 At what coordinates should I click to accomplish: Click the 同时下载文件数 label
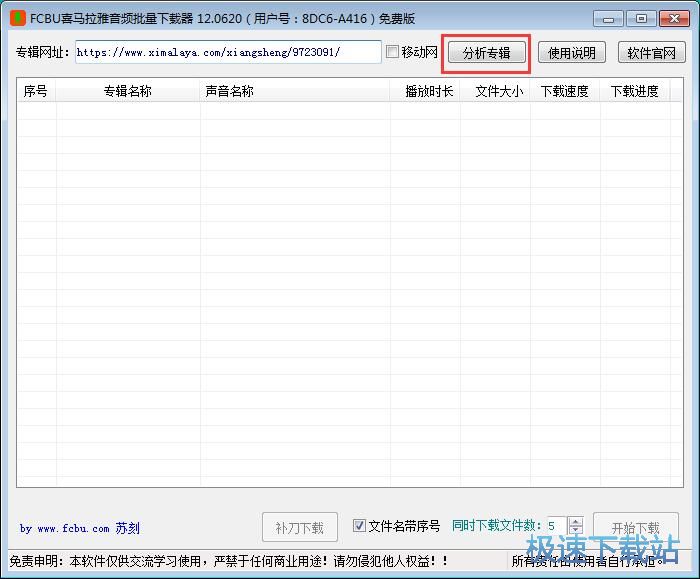pyautogui.click(x=496, y=525)
